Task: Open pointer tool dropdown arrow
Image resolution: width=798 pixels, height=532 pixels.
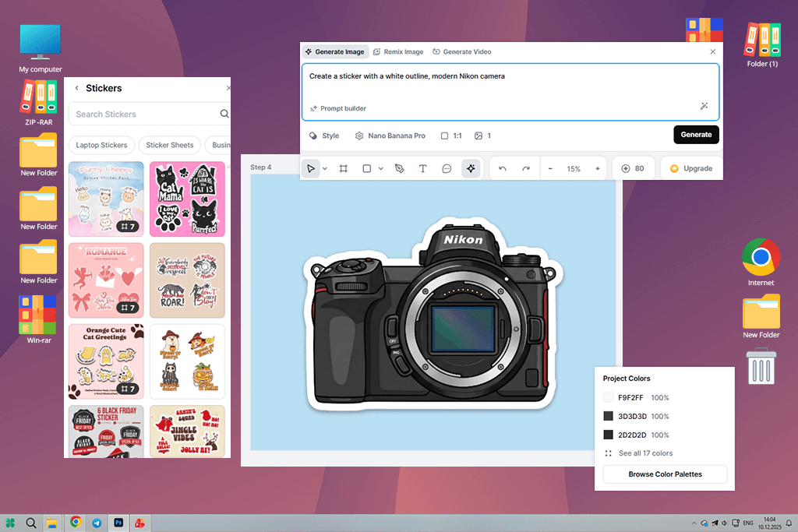Action: pos(325,169)
